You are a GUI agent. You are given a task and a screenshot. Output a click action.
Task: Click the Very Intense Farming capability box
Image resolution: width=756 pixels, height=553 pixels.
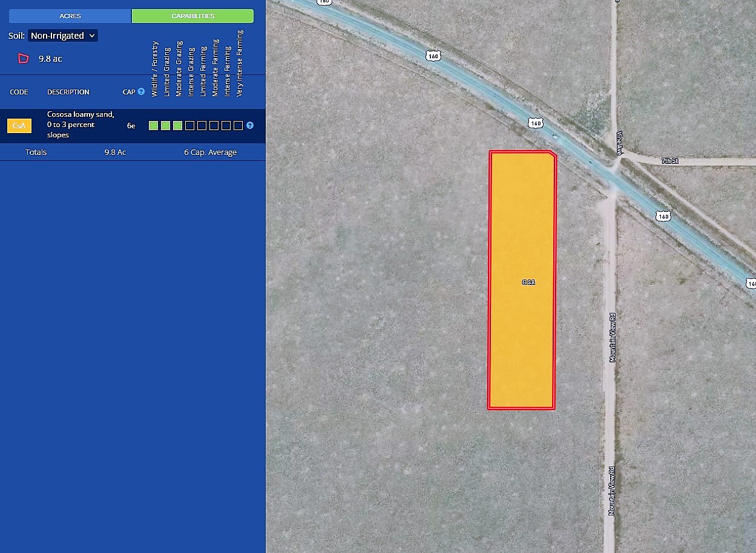click(x=238, y=126)
